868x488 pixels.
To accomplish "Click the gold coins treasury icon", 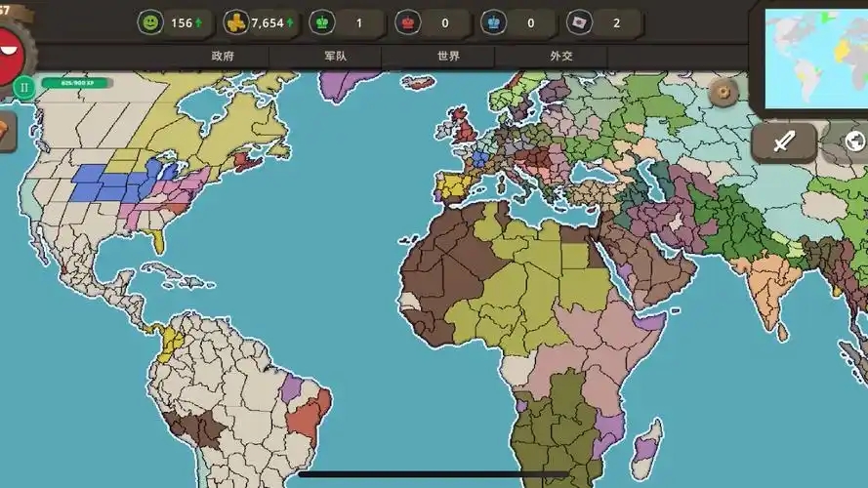I will [236, 22].
